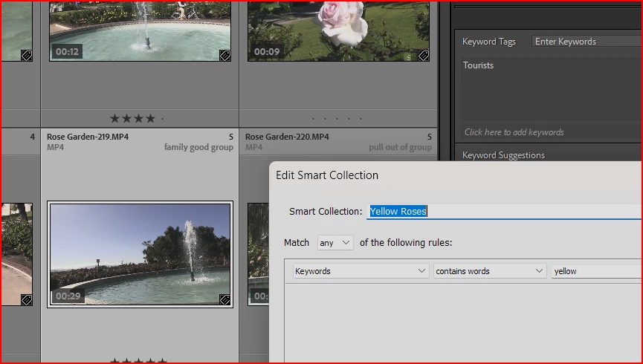Viewport: 643px width, 364px height.
Task: Set four-star rating on fountain video
Action: [150, 118]
